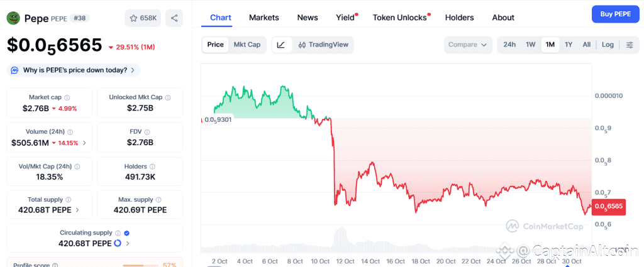Switch to TradingView candlestick chart
Screen dimensions: 644x267
[323, 45]
